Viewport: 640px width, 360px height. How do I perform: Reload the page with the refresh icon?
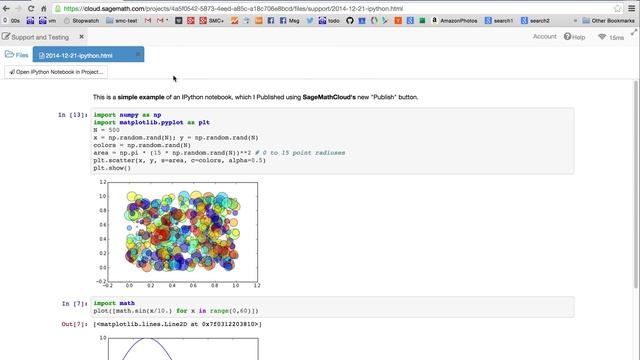click(x=31, y=8)
